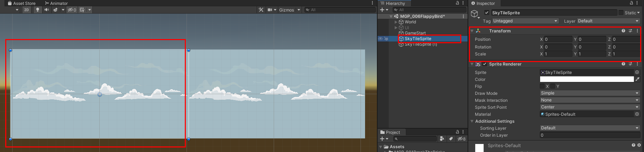This screenshot has height=152, width=644.
Task: Collapse the Transform component
Action: coord(472,31)
